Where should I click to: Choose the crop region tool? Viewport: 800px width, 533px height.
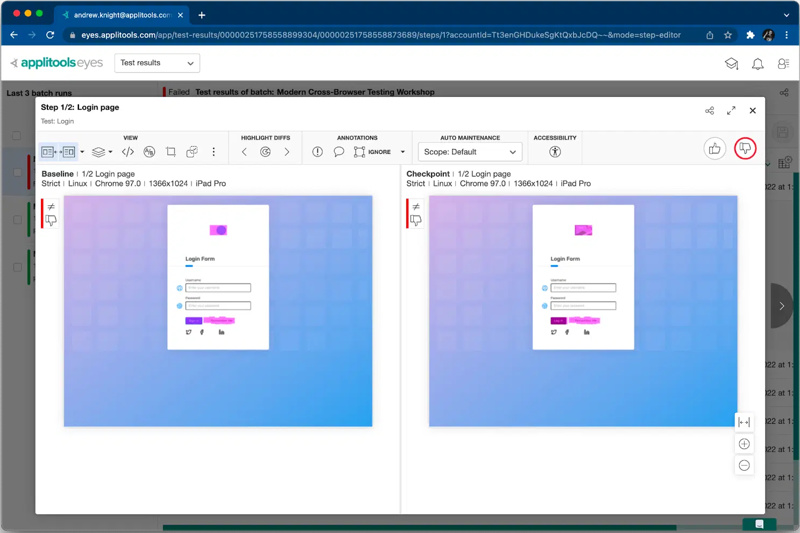(x=171, y=152)
